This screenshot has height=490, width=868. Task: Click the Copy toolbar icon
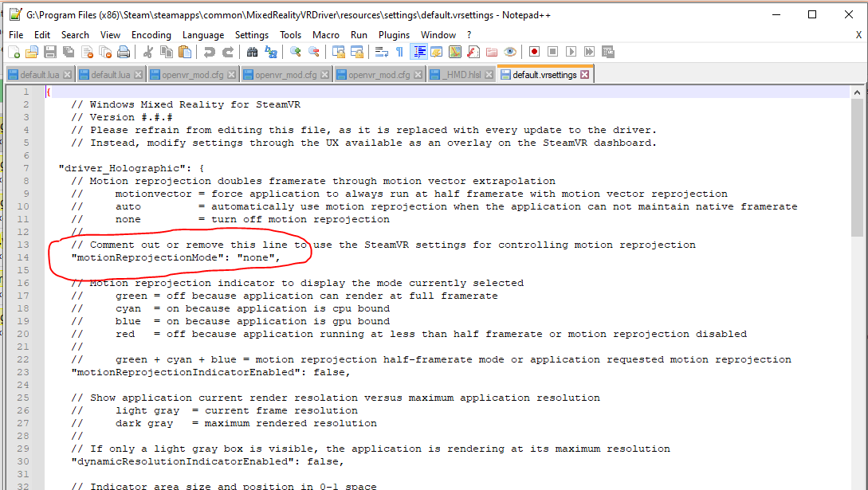[166, 52]
